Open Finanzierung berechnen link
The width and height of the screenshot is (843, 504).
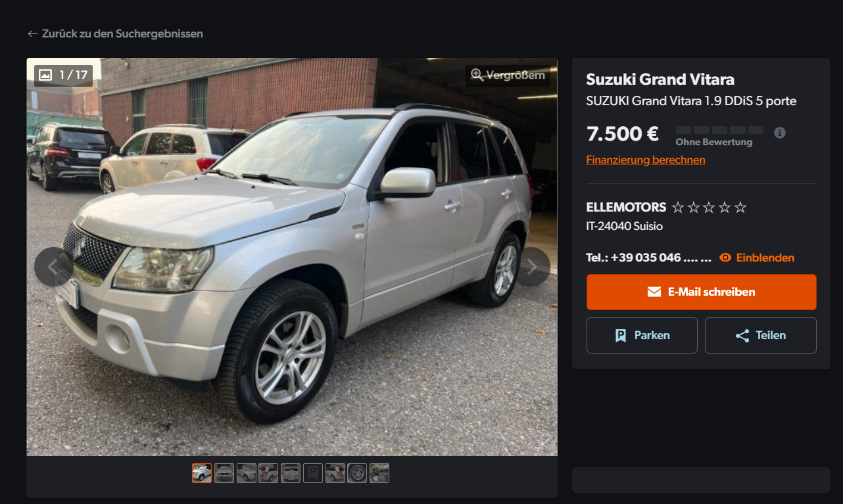(x=646, y=160)
